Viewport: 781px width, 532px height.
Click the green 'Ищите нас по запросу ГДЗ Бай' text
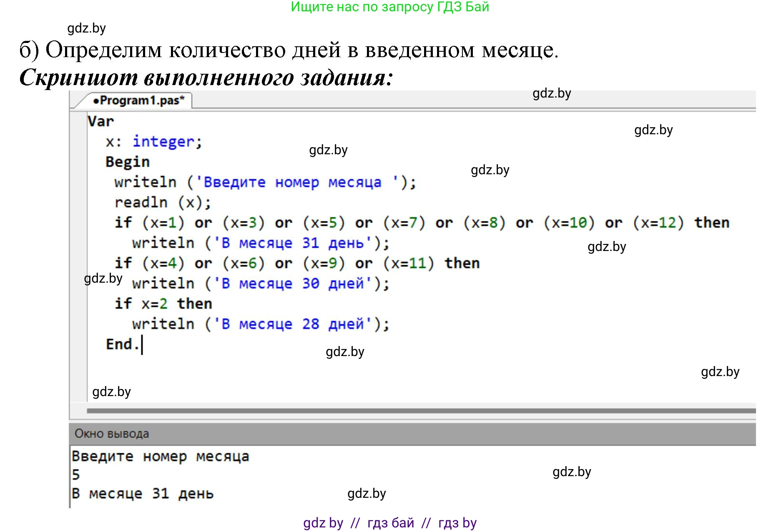(389, 7)
